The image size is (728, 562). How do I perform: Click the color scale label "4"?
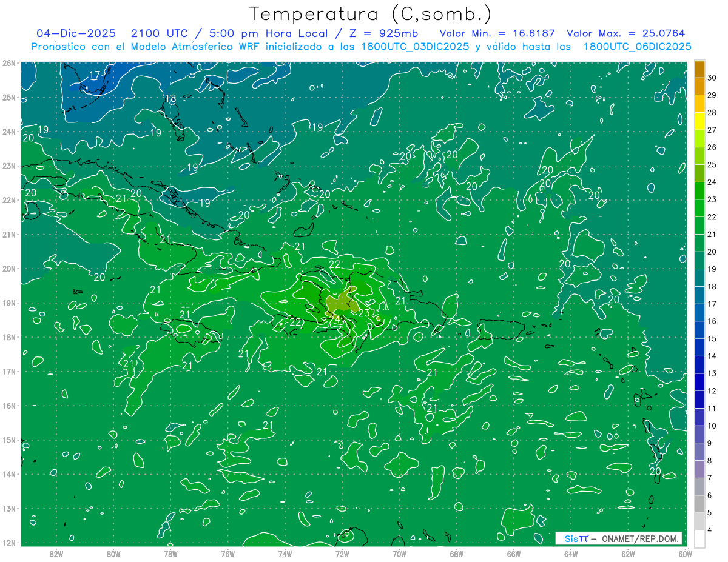[710, 530]
